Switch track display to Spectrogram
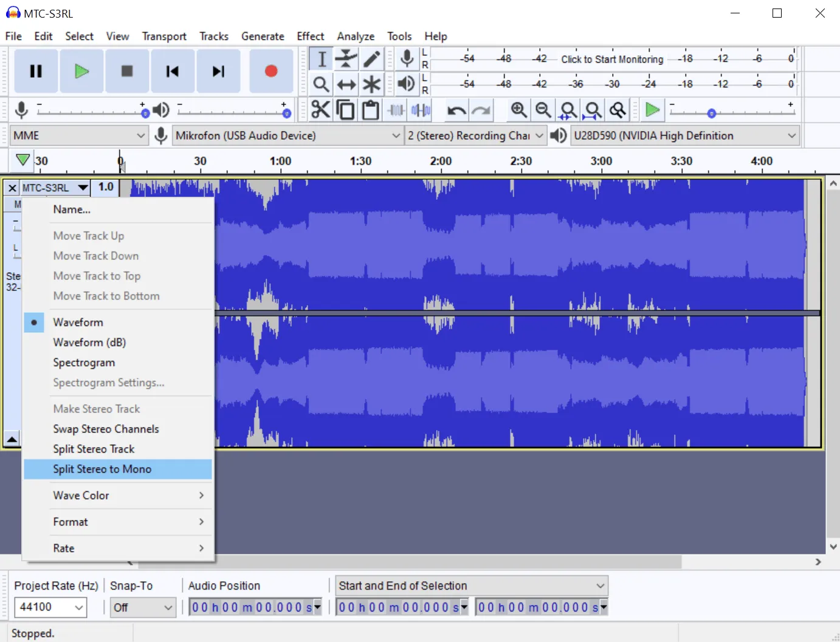 [84, 362]
